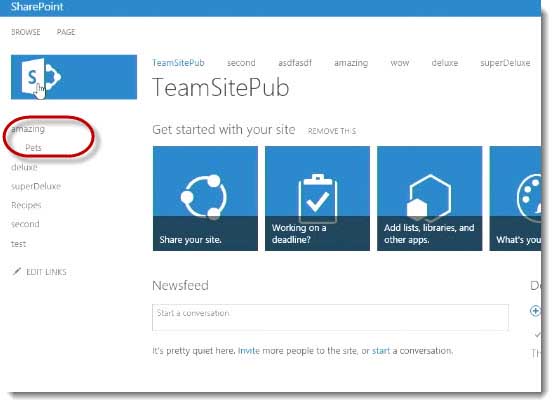Select second in top navigation
556x407 pixels.
click(x=241, y=63)
